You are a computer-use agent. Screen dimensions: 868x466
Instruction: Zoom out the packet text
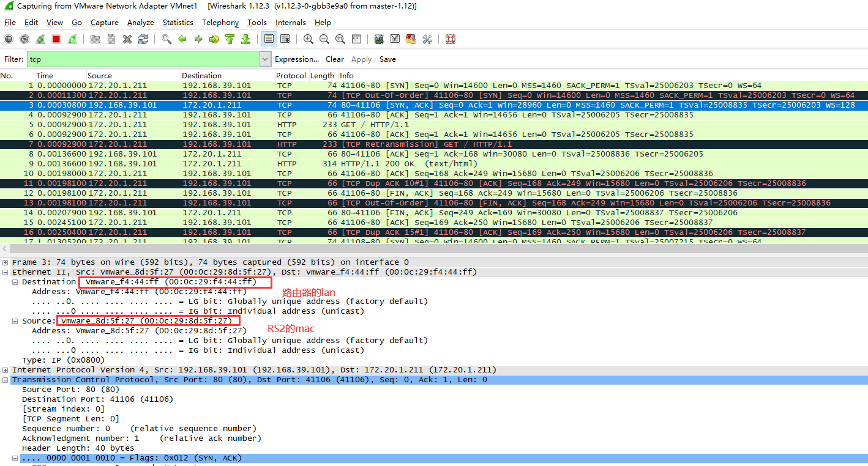tap(324, 39)
